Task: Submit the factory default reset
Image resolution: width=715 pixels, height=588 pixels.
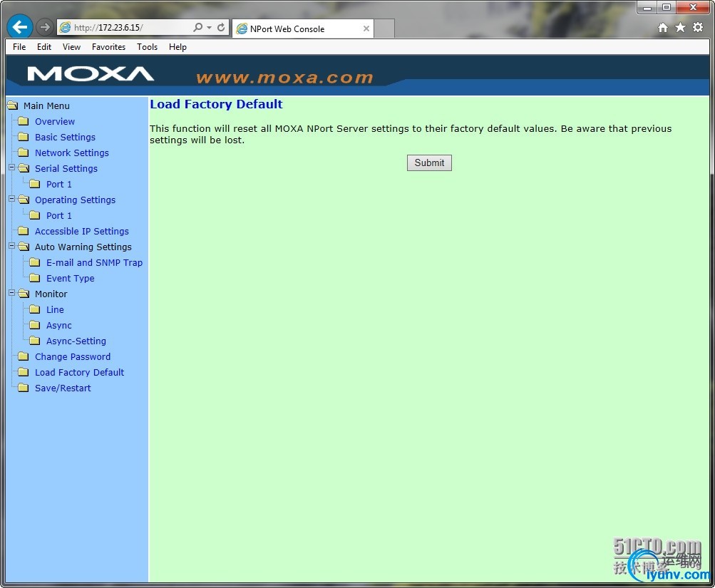Action: 430,163
